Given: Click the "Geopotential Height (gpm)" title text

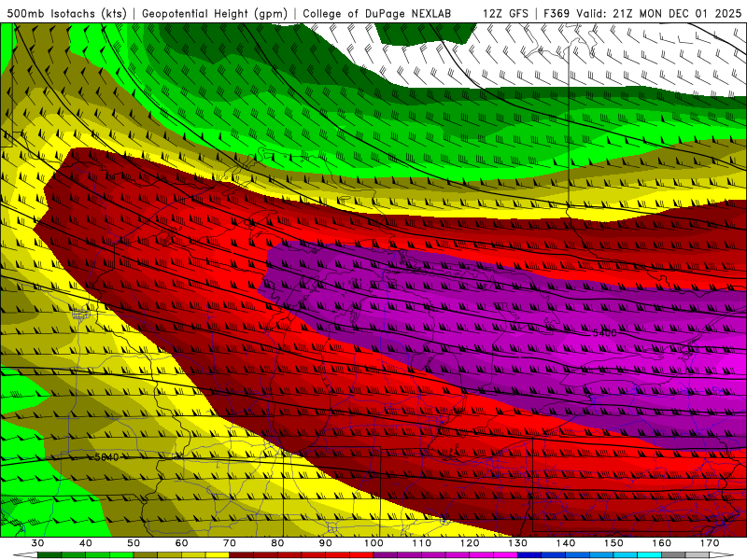Looking at the screenshot, I should (x=215, y=13).
